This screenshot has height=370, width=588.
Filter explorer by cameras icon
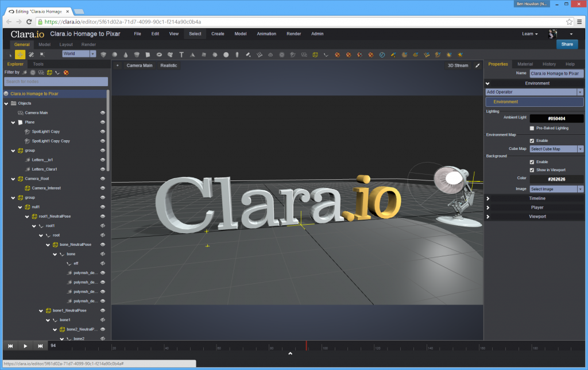[41, 72]
